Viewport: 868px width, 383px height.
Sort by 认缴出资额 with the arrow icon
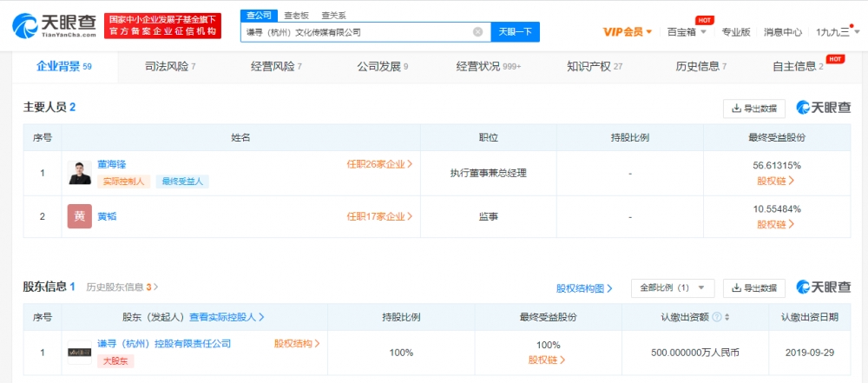(x=727, y=318)
